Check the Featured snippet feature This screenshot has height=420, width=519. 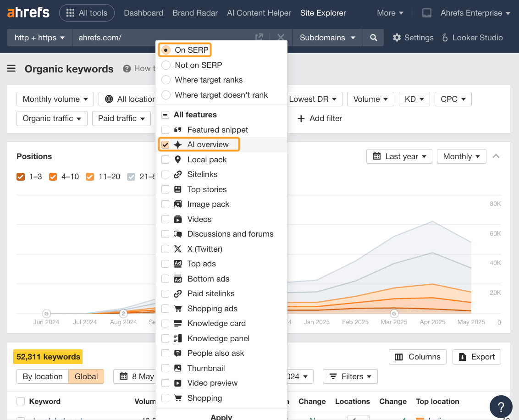coord(165,129)
